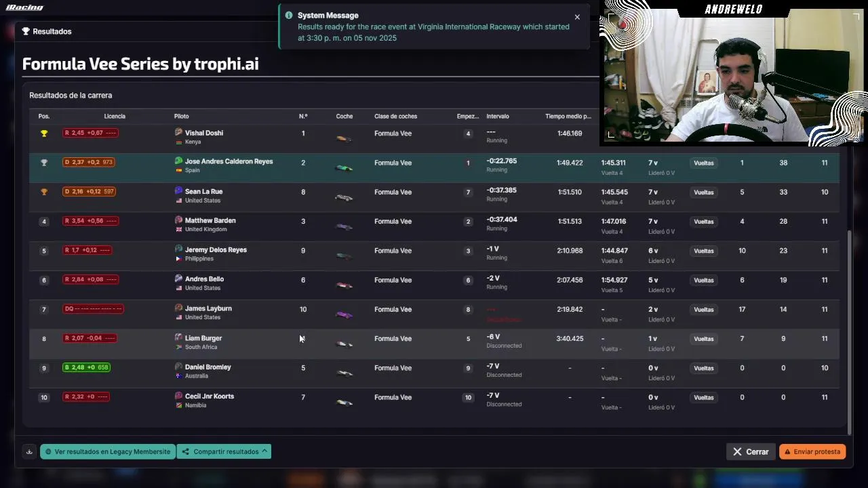Click Vishal Doshi's helmet icon
The image size is (868, 488).
(x=178, y=132)
